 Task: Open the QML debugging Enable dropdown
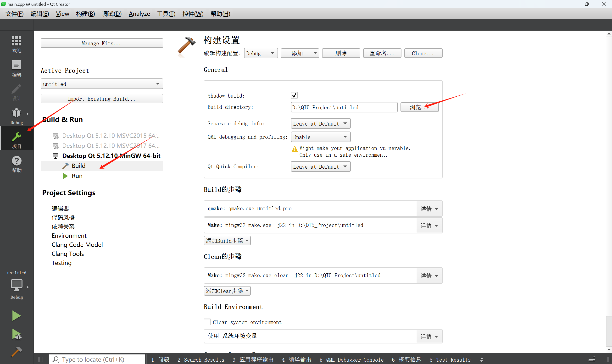pyautogui.click(x=321, y=137)
